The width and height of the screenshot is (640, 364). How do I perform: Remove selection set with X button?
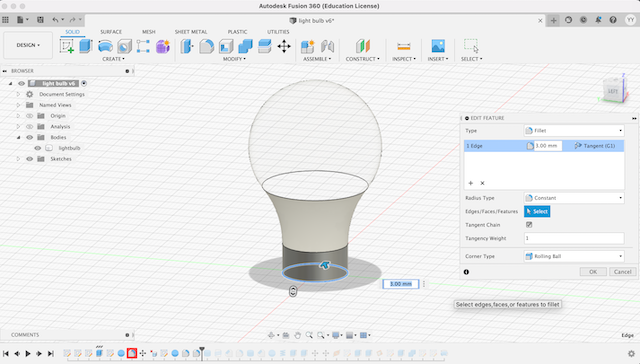(482, 183)
